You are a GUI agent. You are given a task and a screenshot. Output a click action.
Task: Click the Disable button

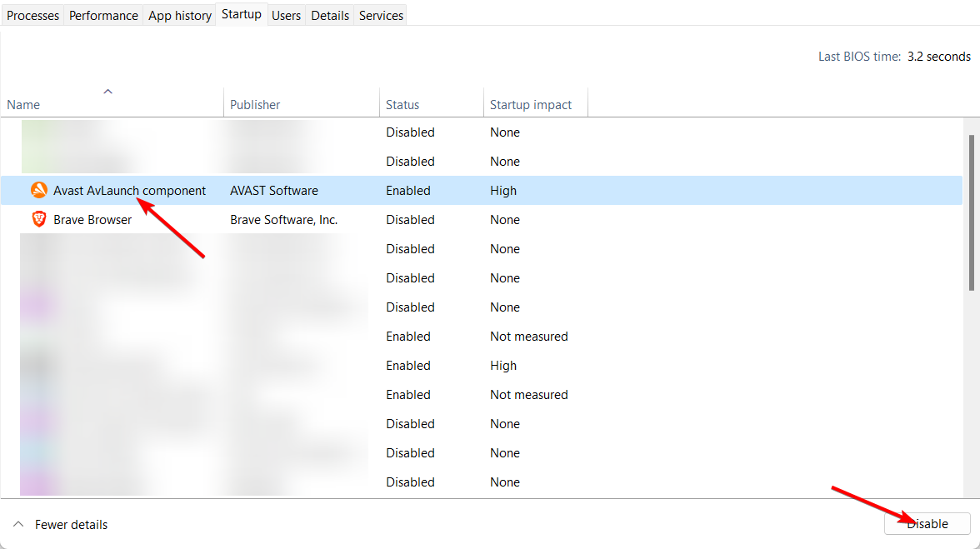pos(927,523)
